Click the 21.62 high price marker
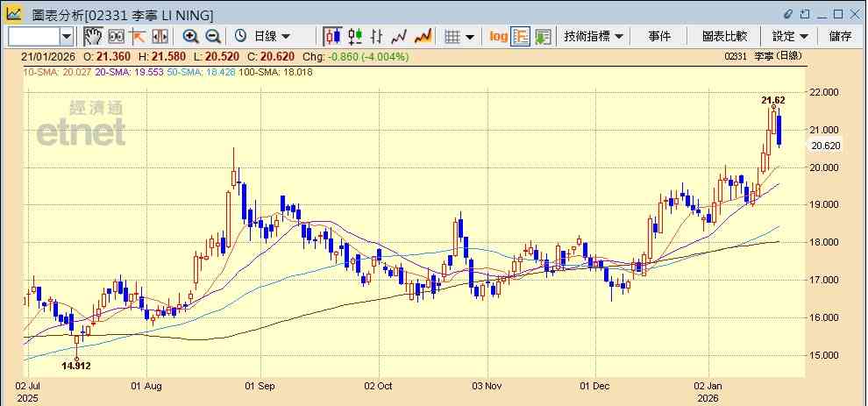 pyautogui.click(x=772, y=100)
